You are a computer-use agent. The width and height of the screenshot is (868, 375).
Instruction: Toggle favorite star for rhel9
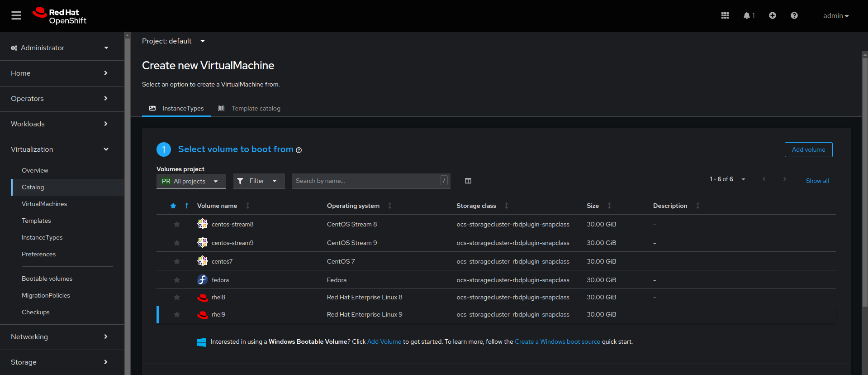tap(177, 314)
